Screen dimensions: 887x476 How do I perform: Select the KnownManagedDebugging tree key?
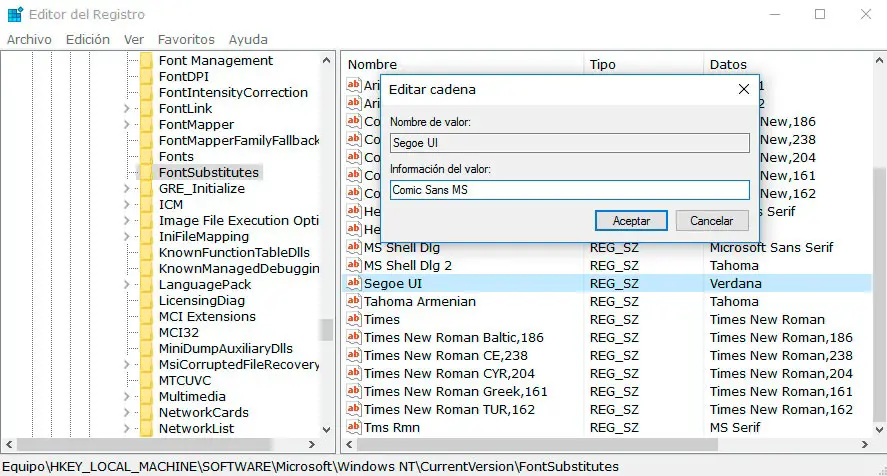(x=239, y=269)
